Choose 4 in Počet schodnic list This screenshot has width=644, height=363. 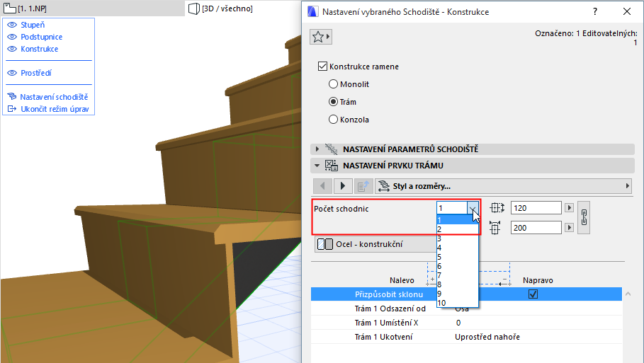click(458, 248)
